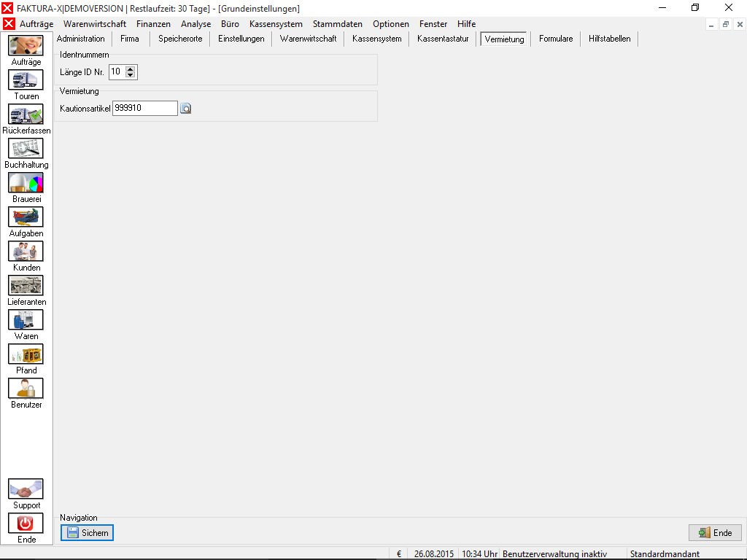Open the Stammdaten menu

338,24
